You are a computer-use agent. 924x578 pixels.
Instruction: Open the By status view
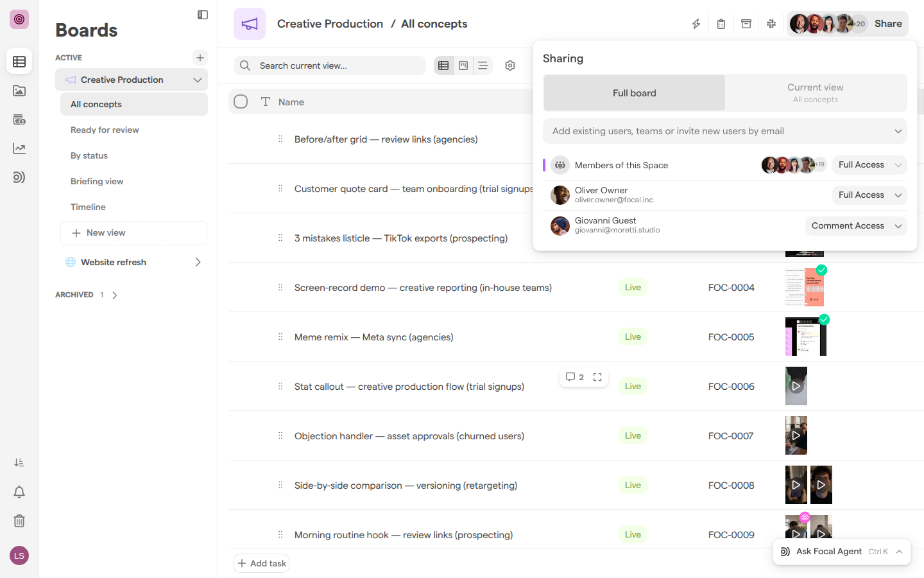coord(134,155)
